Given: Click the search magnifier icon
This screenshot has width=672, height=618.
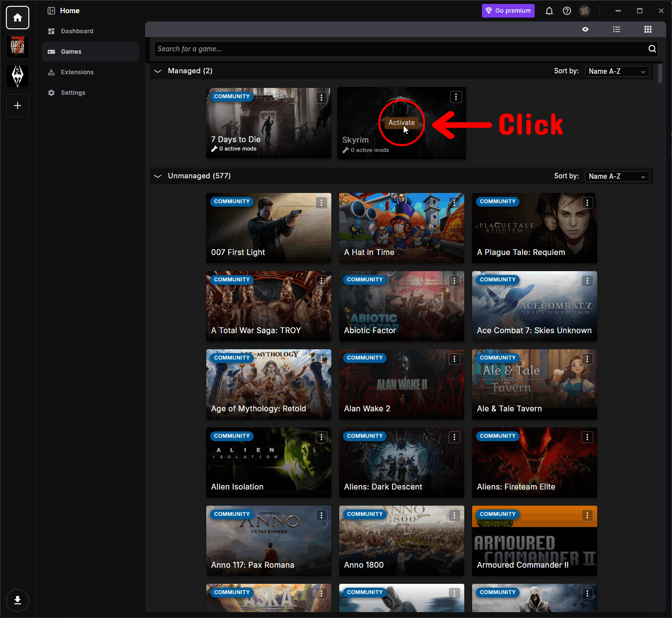Looking at the screenshot, I should (x=652, y=49).
